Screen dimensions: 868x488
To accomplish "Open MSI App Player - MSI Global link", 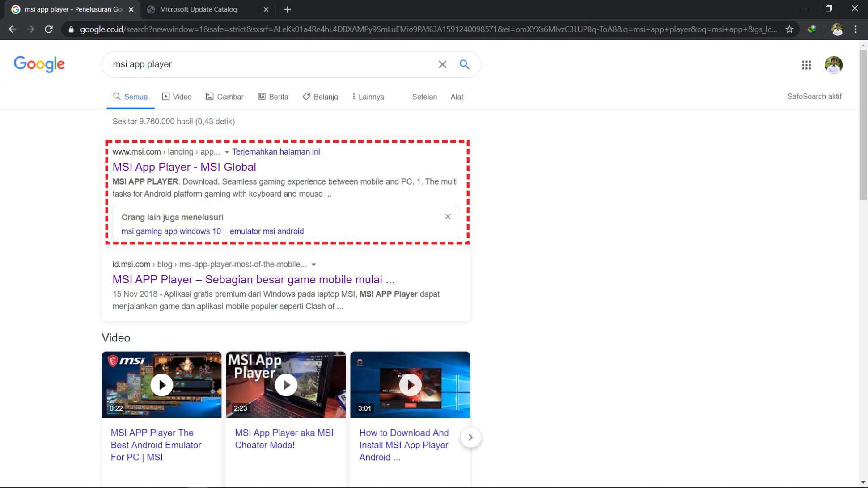I will coord(184,167).
